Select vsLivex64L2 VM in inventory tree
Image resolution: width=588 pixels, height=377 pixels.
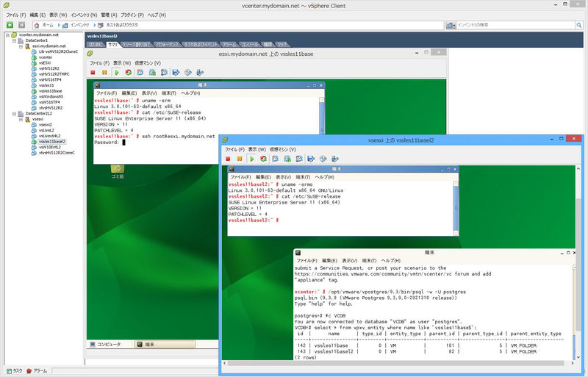pyautogui.click(x=49, y=136)
